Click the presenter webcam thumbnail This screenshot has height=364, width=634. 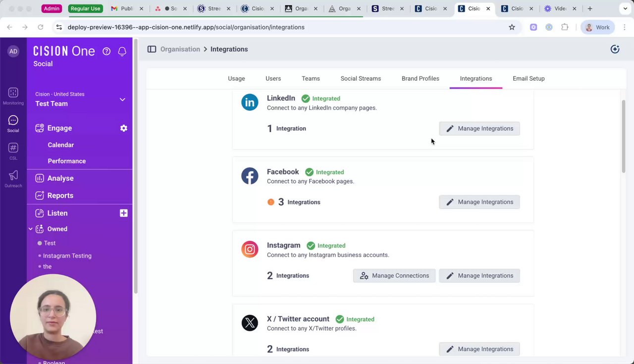[x=53, y=316]
